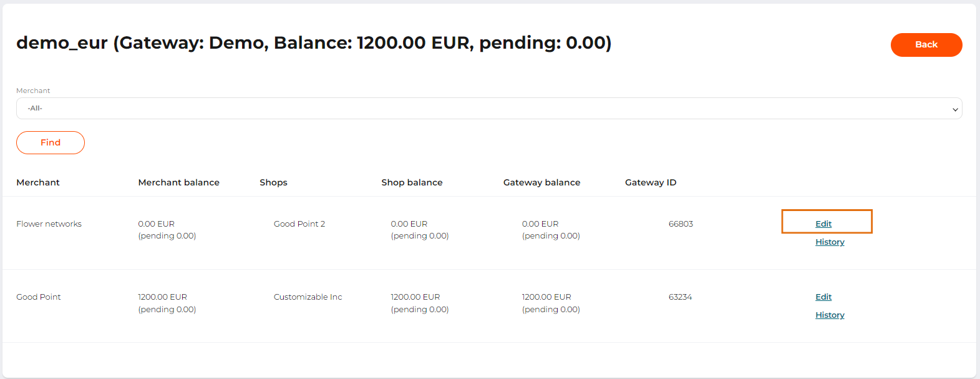Edit the Flower networks merchant row
980x379 pixels.
(x=823, y=224)
